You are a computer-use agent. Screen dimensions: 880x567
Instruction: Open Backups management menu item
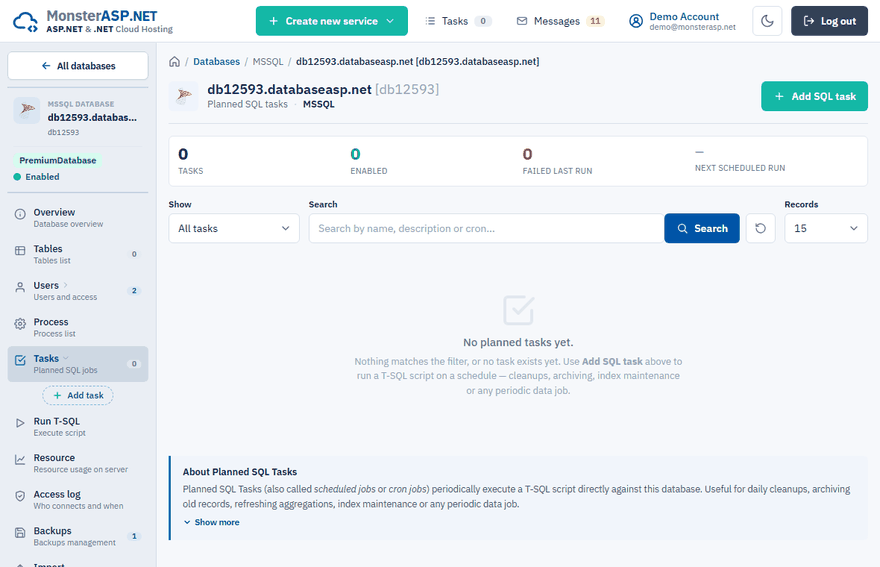pyautogui.click(x=78, y=536)
